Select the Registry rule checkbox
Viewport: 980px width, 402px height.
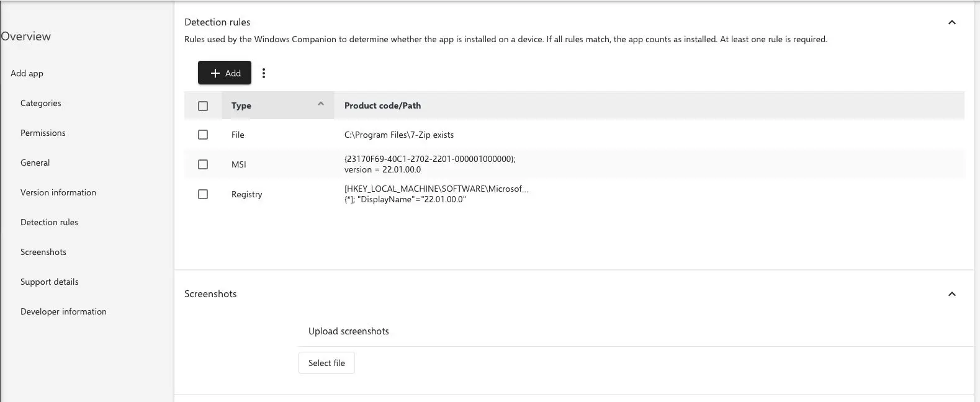pos(203,194)
